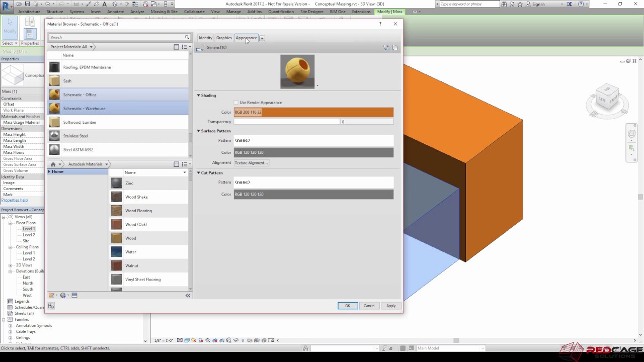
Task: Collapse the material editor double-chevron
Action: click(188, 295)
